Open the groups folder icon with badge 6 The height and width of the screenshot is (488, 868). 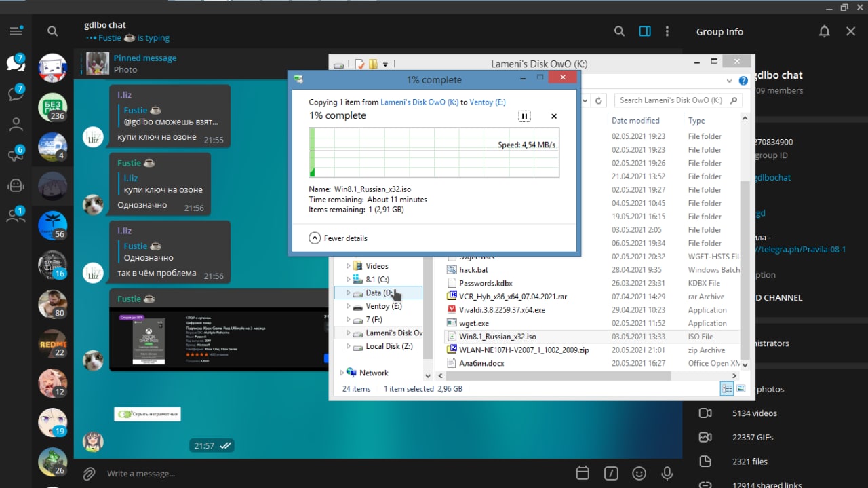pos(16,155)
